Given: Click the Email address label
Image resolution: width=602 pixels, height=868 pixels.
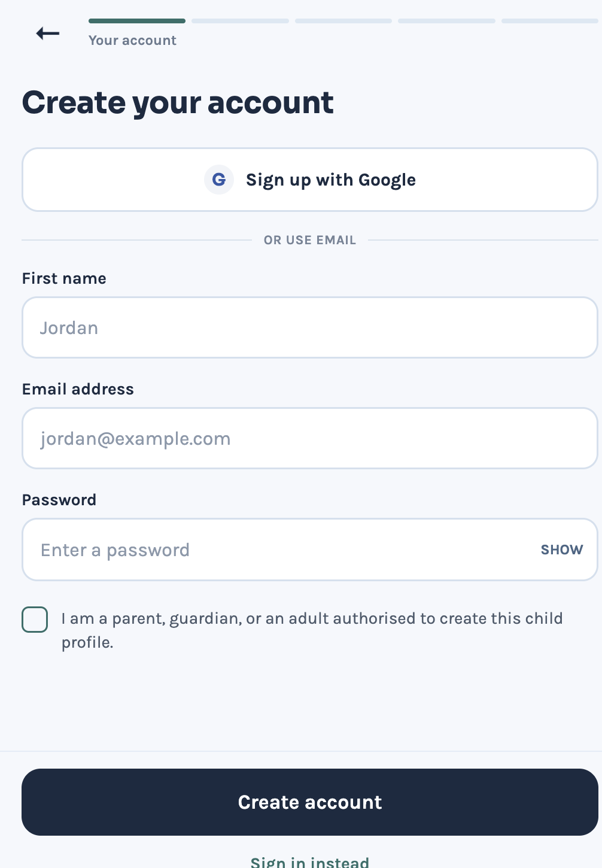Looking at the screenshot, I should point(78,389).
